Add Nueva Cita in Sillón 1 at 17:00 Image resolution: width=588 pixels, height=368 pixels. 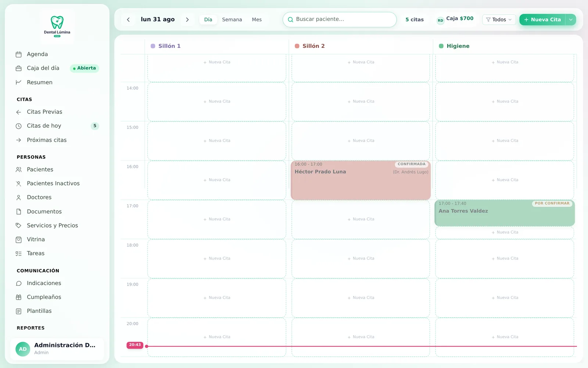(217, 219)
